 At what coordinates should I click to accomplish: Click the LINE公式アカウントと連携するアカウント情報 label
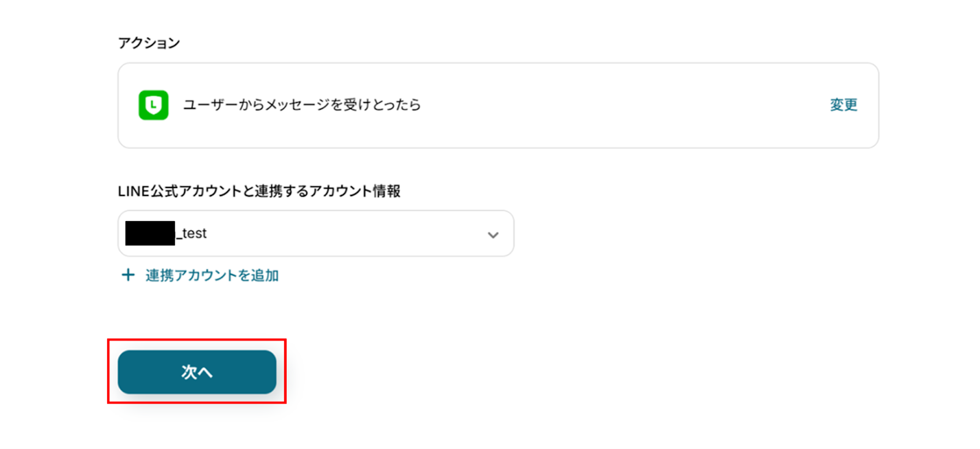click(x=258, y=191)
